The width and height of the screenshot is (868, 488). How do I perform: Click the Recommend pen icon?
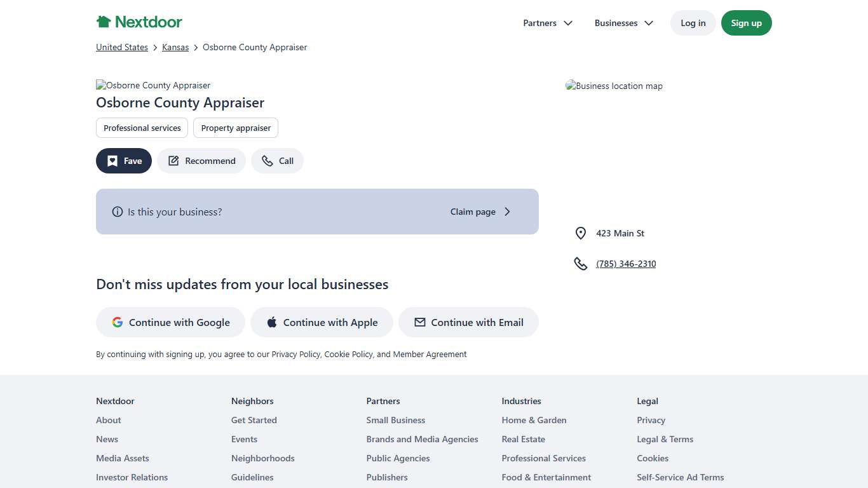pos(173,161)
